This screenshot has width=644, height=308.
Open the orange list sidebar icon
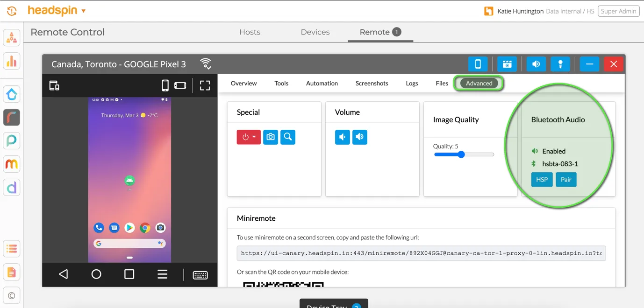pos(12,249)
